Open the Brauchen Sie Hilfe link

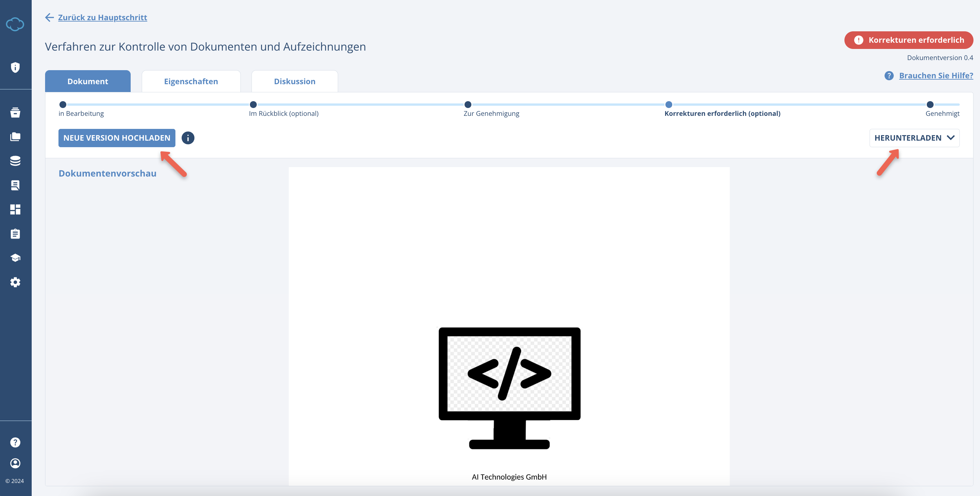pos(936,76)
